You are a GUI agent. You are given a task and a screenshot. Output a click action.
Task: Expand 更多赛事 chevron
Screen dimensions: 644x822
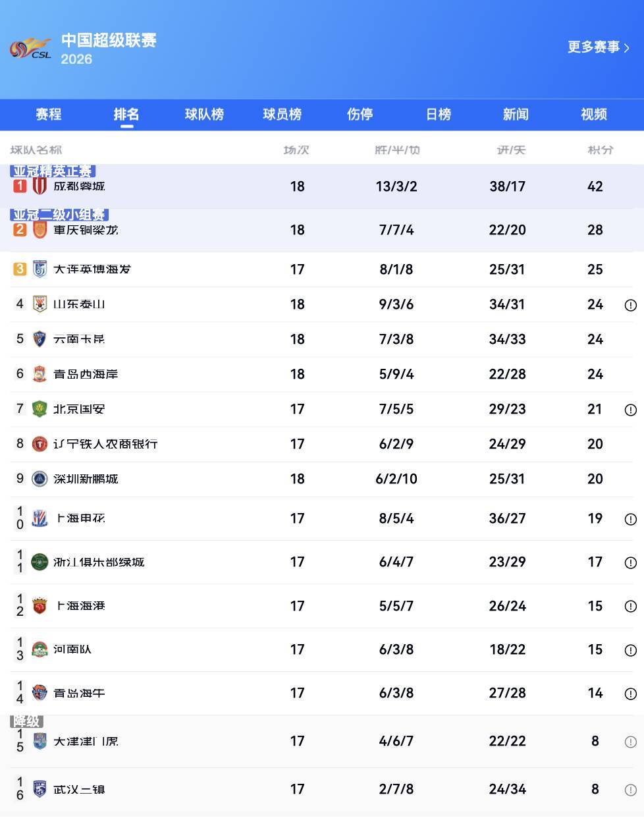[x=627, y=48]
